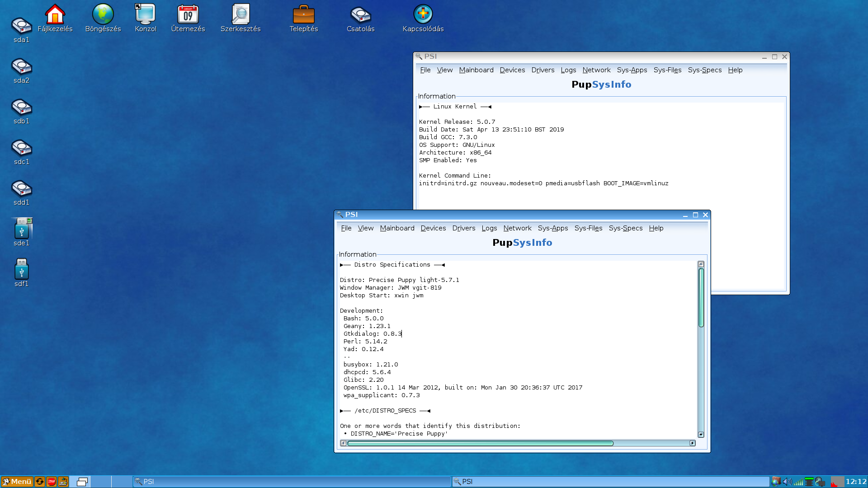The width and height of the screenshot is (868, 488).
Task: Open Devices menu in front PSI window
Action: coord(433,228)
